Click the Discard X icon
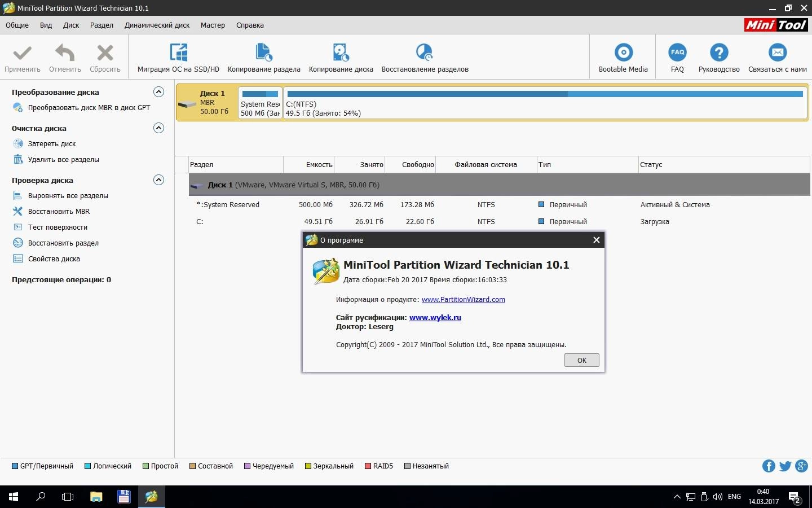 tap(105, 53)
